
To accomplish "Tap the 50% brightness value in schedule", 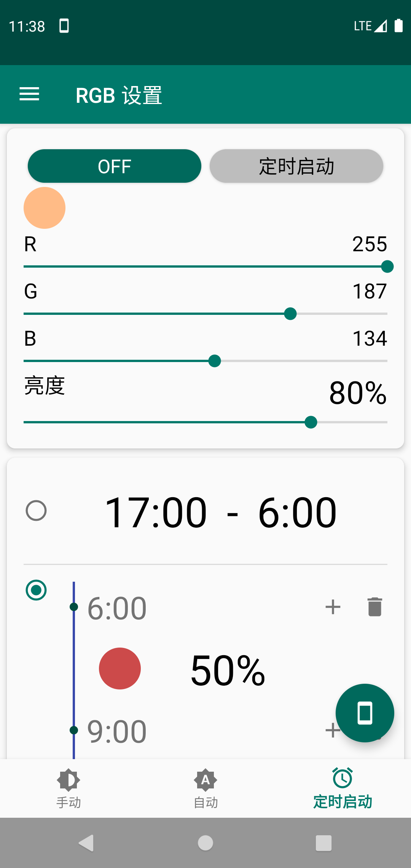I will tap(228, 670).
